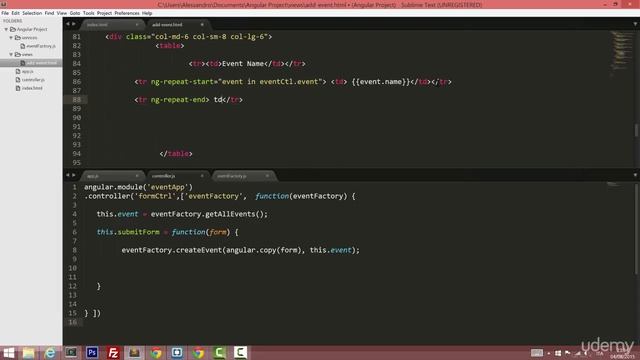Click line number 16 in bottom pane
Viewport: 640px width, 360px height.
(72, 322)
